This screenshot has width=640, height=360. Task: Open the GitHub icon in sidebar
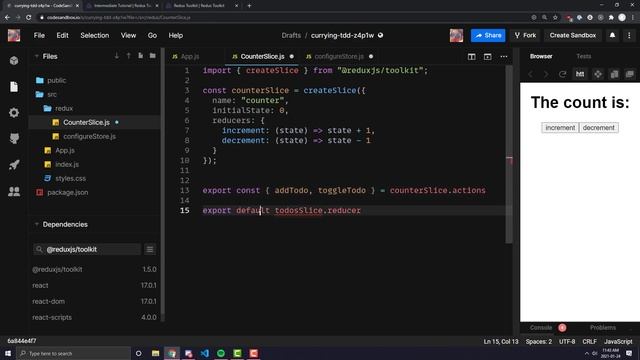coord(14,139)
